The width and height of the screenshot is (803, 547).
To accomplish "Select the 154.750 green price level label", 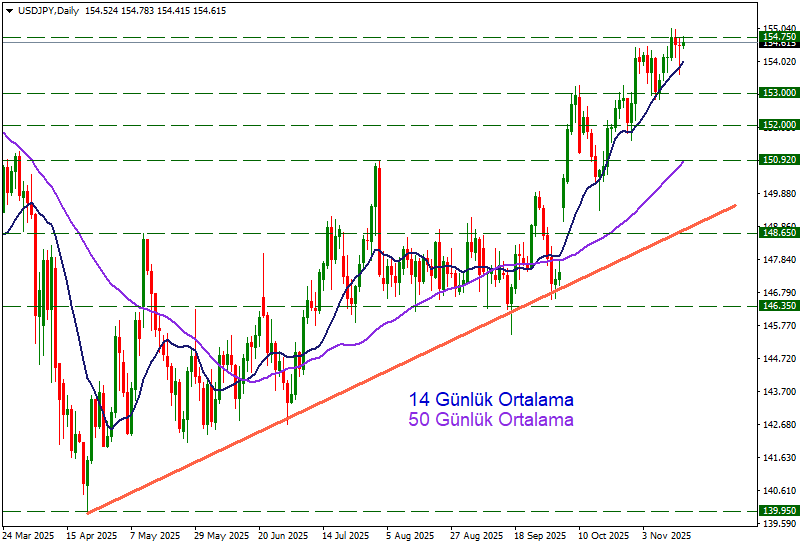I will [x=779, y=36].
